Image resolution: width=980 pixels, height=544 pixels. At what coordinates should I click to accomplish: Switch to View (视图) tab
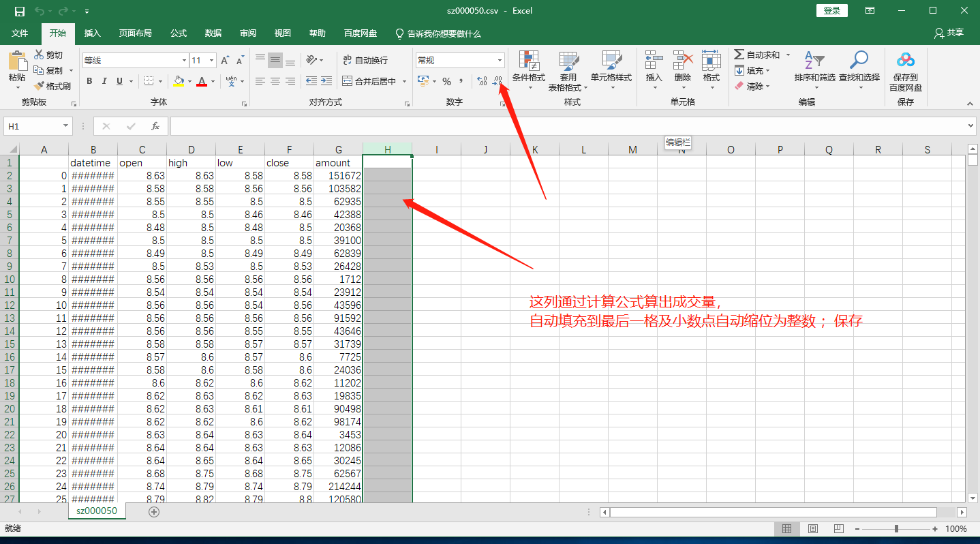click(282, 33)
